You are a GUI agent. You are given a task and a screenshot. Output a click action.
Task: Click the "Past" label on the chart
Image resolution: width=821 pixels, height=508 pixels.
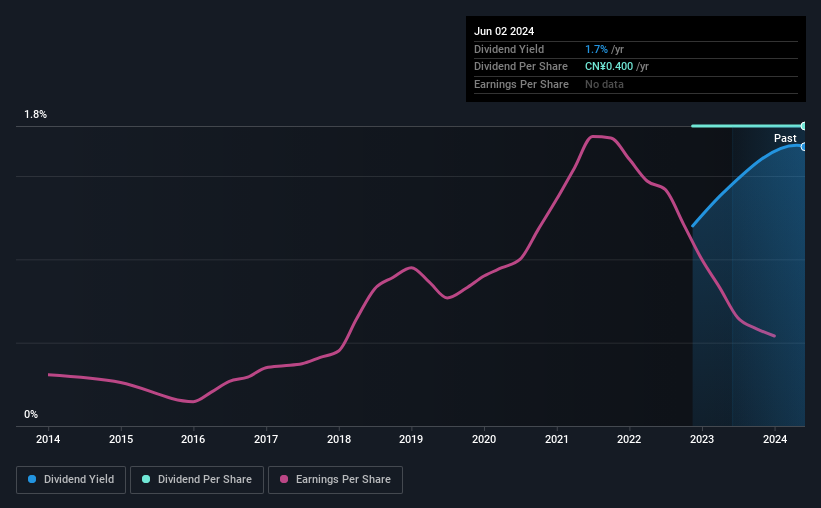(x=785, y=138)
